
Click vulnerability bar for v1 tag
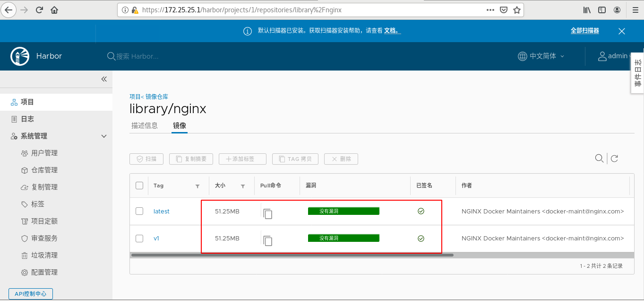343,239
